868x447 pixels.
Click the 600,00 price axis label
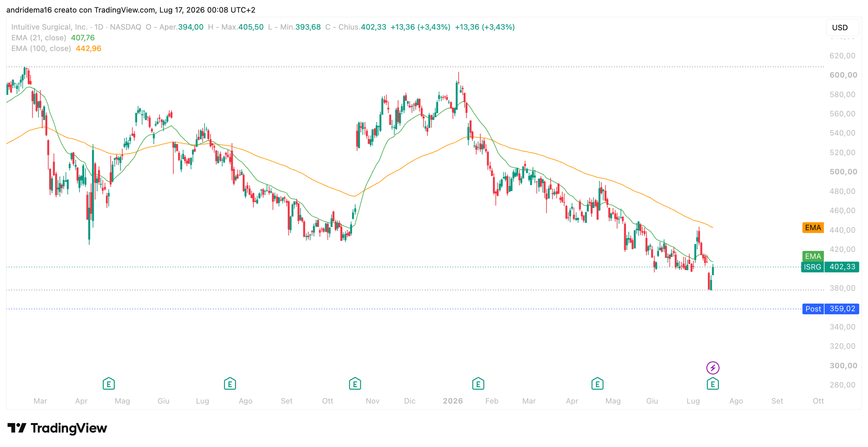[843, 75]
